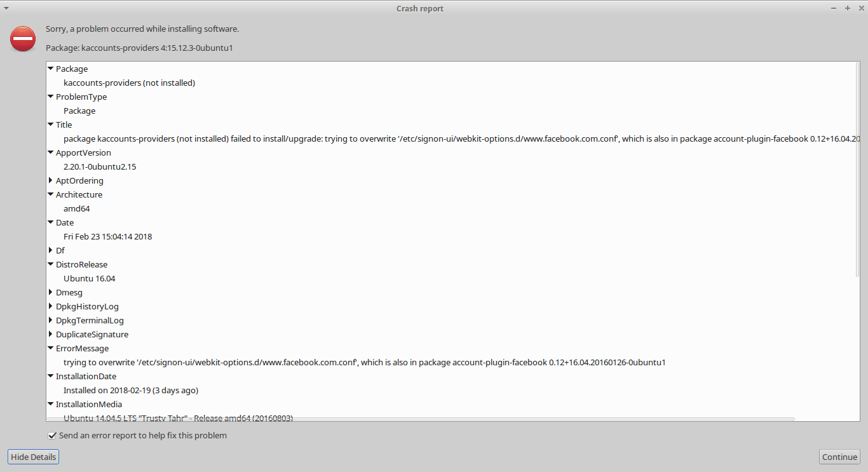Expand the DpkgTerminalLog entry
The width and height of the screenshot is (868, 472).
point(51,320)
